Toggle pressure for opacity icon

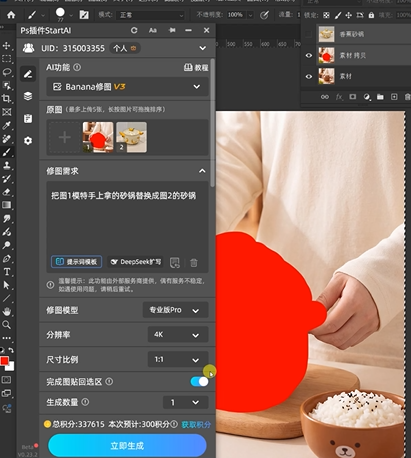[264, 15]
